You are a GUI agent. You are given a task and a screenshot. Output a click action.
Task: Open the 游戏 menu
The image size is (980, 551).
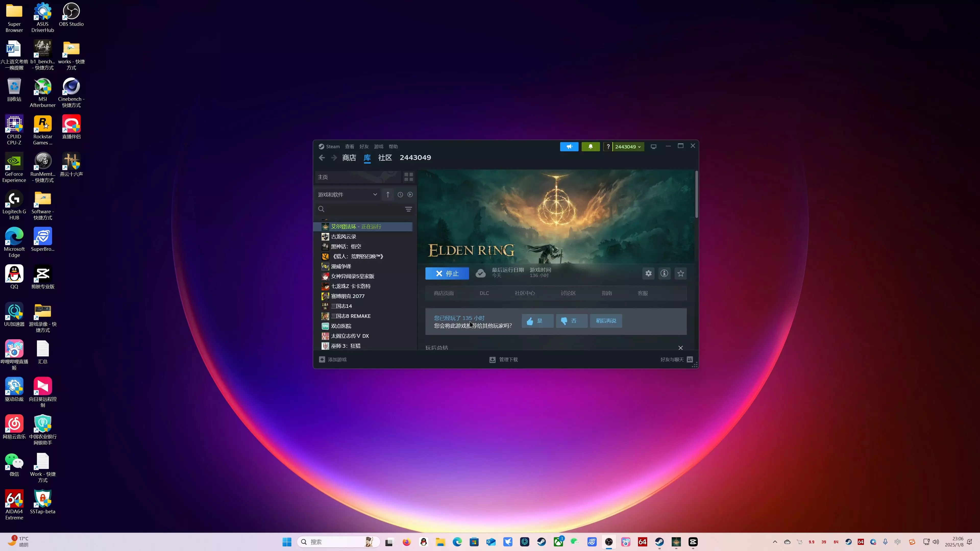pyautogui.click(x=378, y=146)
